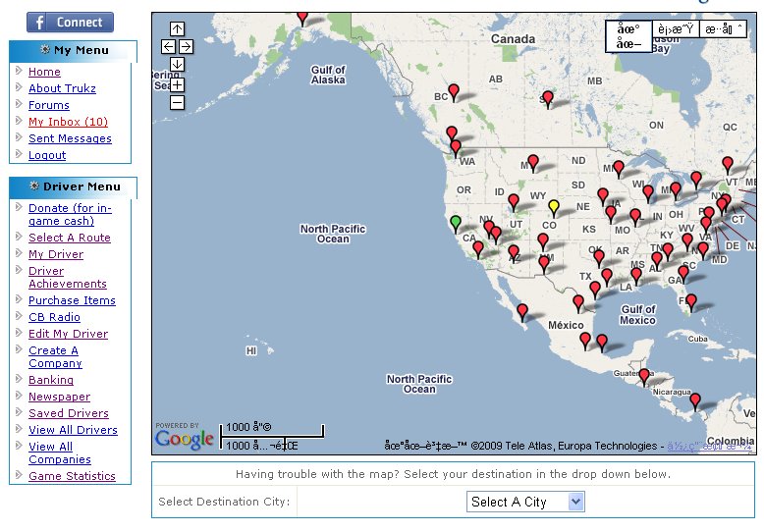Viewport: 764px width, 532px height.
Task: Open the CB Radio link
Action: [55, 317]
